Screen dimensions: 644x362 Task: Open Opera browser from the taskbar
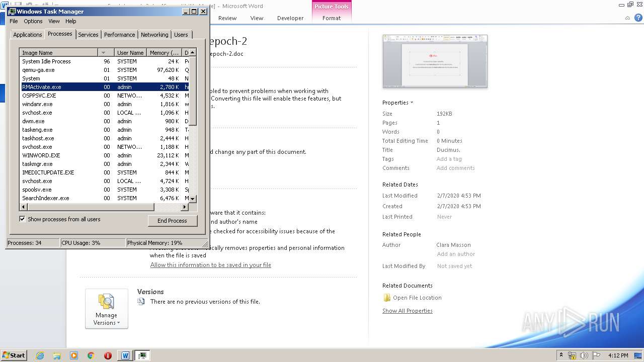108,355
